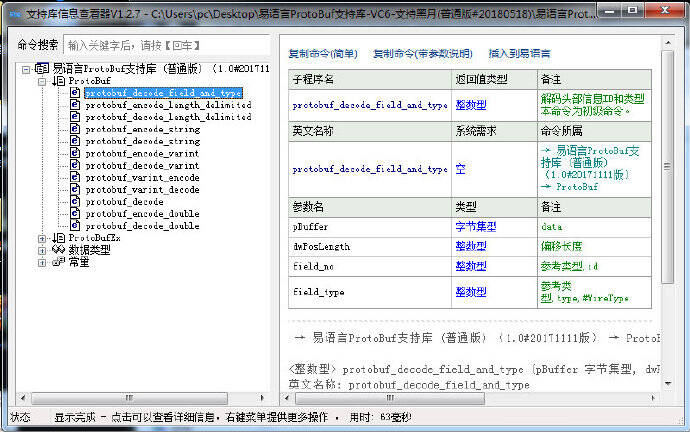690x432 pixels.
Task: Click the icon beside protobuf_encode_string
Action: [75, 129]
